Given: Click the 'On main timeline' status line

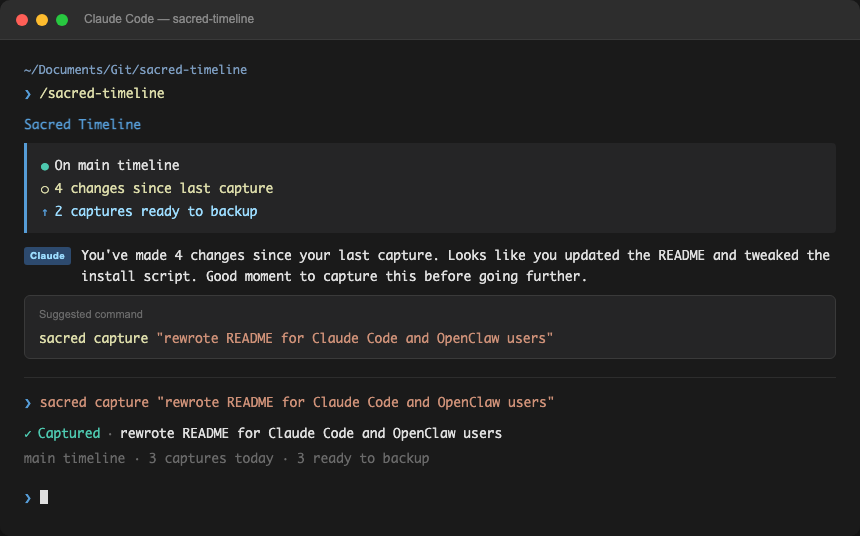Looking at the screenshot, I should click(117, 165).
